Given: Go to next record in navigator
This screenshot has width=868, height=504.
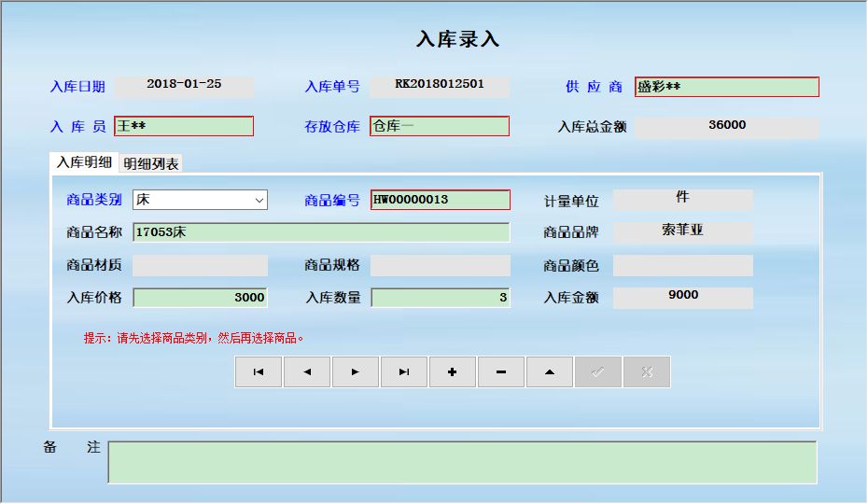Looking at the screenshot, I should coord(356,371).
